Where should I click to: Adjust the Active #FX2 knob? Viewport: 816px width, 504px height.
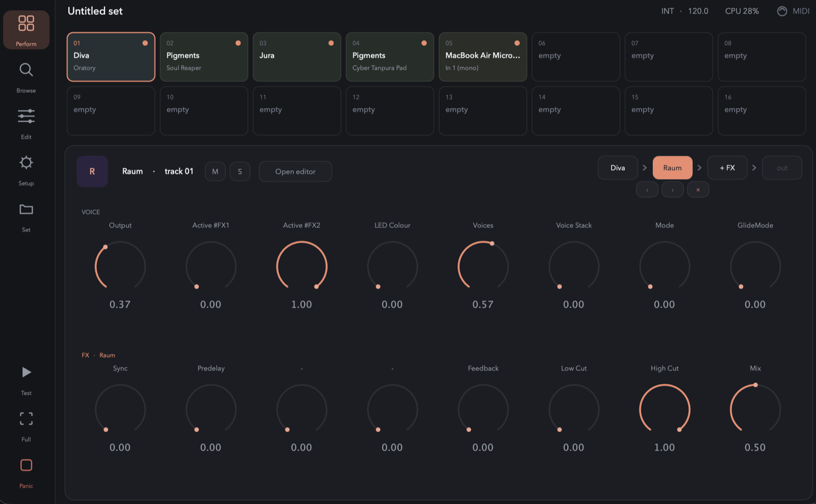[x=301, y=266]
